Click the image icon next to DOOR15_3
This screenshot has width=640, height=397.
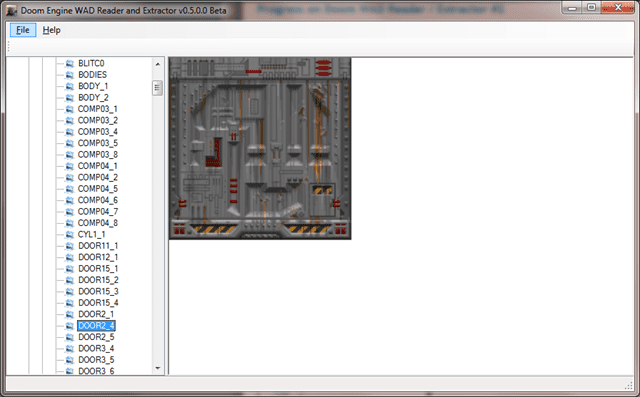tap(70, 291)
